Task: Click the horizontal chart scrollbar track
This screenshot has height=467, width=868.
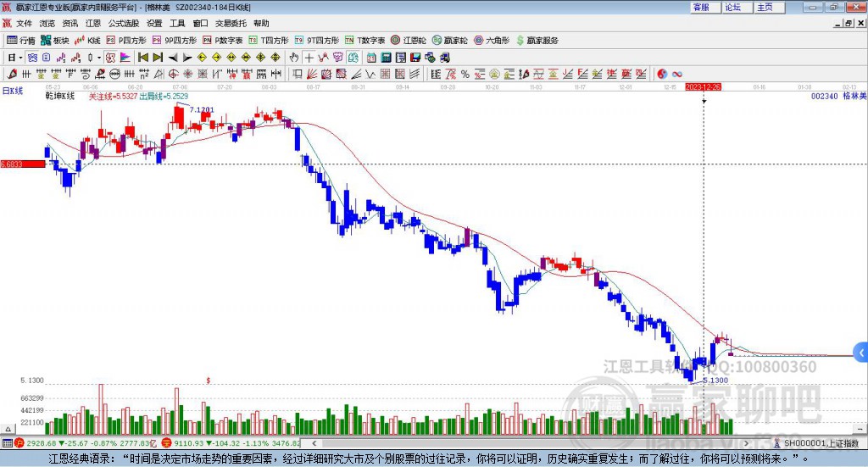Action: pyautogui.click(x=529, y=443)
